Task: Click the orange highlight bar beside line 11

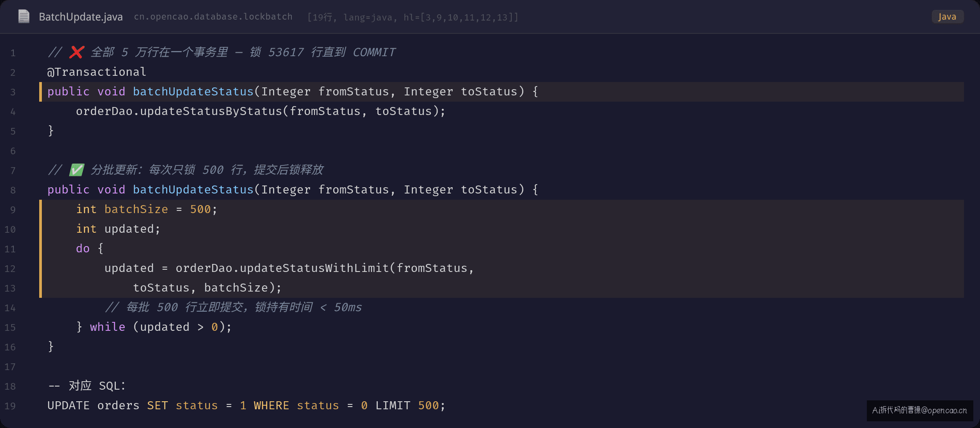Action: pos(41,249)
